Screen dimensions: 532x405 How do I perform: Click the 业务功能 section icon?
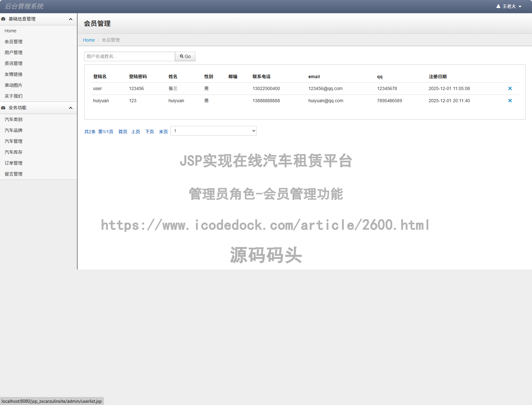click(3, 108)
